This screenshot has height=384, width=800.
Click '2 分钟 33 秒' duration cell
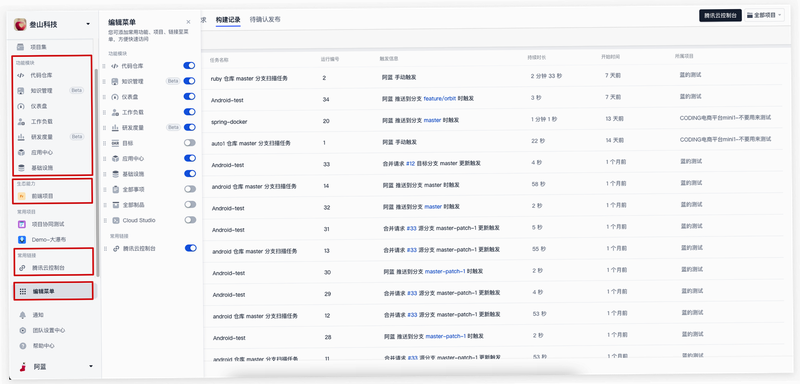tap(546, 76)
